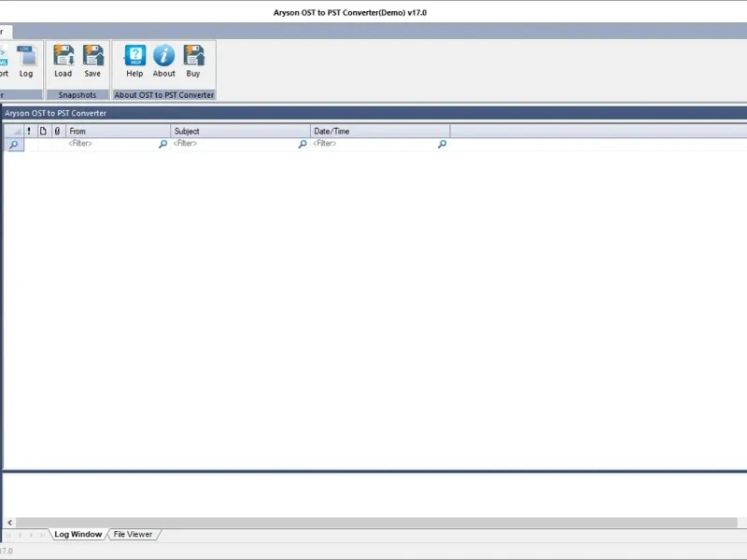Click the horizontal scrollbar track
This screenshot has height=560, width=747.
(x=376, y=523)
